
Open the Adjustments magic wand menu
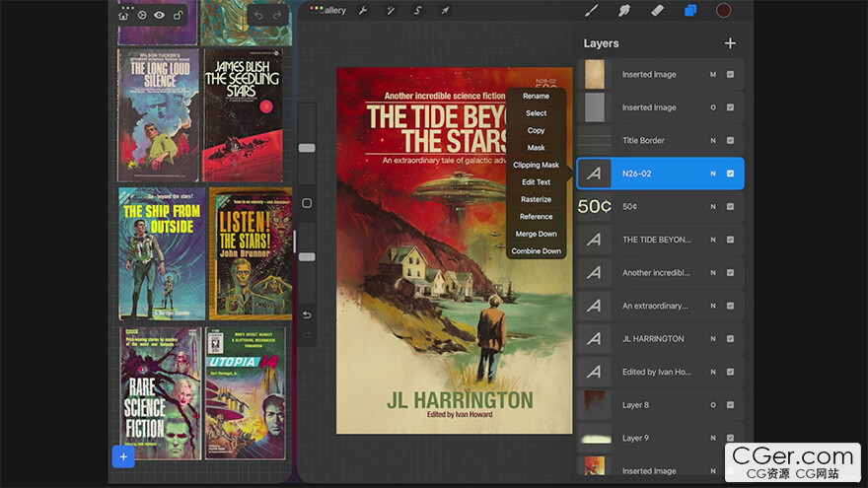(391, 11)
